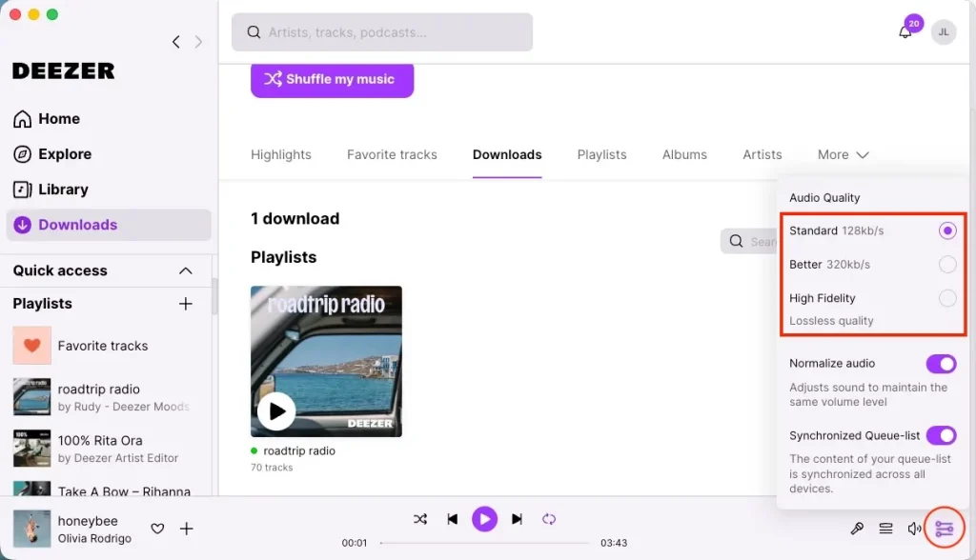Collapse the Quick access section
The width and height of the screenshot is (976, 560).
tap(186, 270)
